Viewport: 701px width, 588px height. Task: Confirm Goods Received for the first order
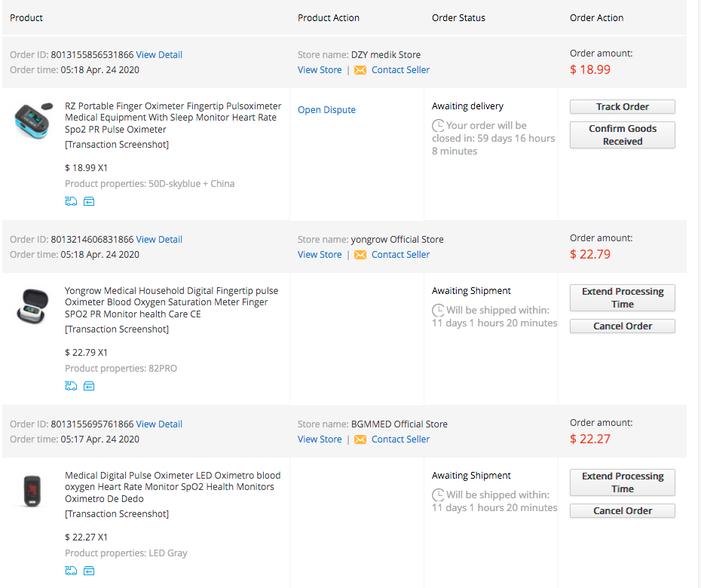pos(623,135)
